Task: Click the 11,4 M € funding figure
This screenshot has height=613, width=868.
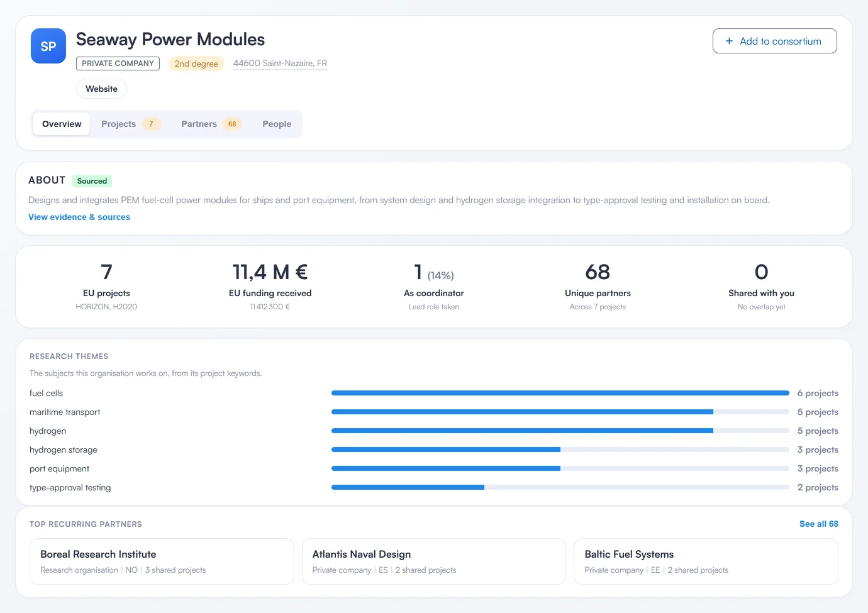Action: (270, 272)
